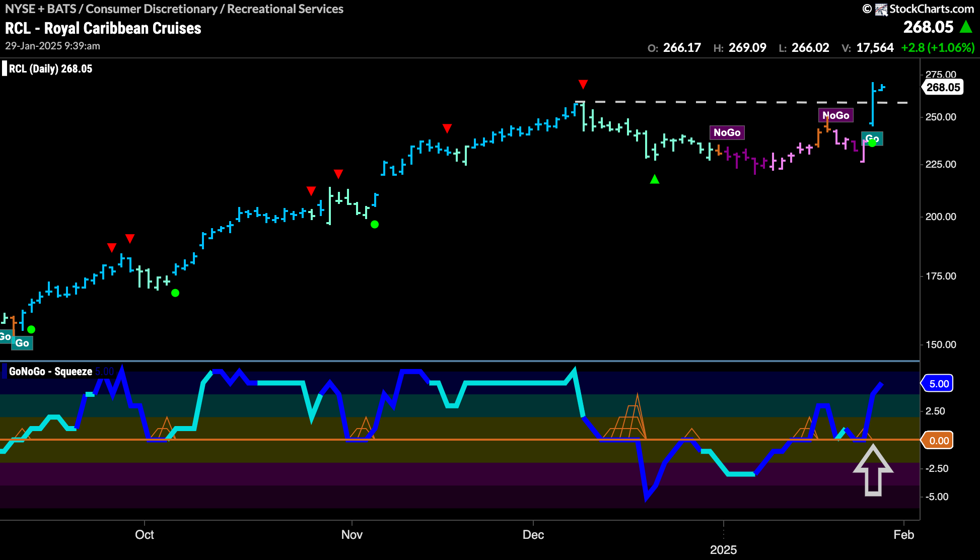980x560 pixels.
Task: Click the RCL (Daily) 268.05 legend text
Action: pyautogui.click(x=50, y=69)
